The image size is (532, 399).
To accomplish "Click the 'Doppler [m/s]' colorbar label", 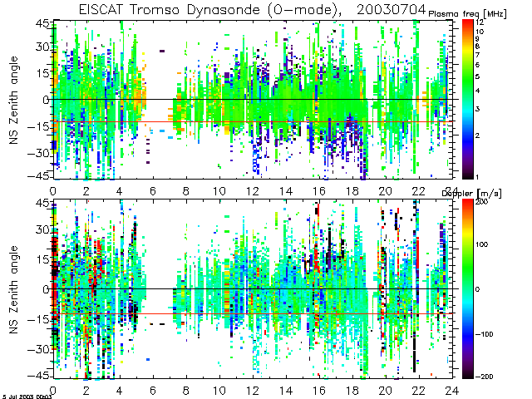I will tap(471, 194).
